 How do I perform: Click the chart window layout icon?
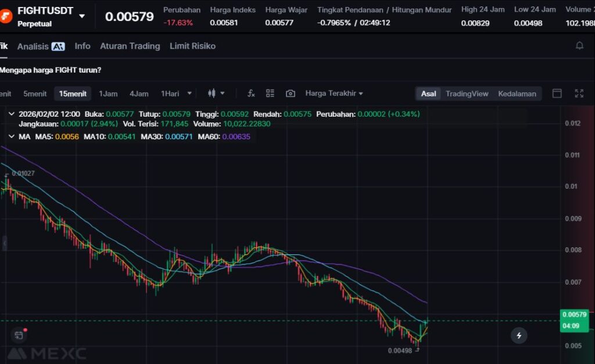coord(557,93)
